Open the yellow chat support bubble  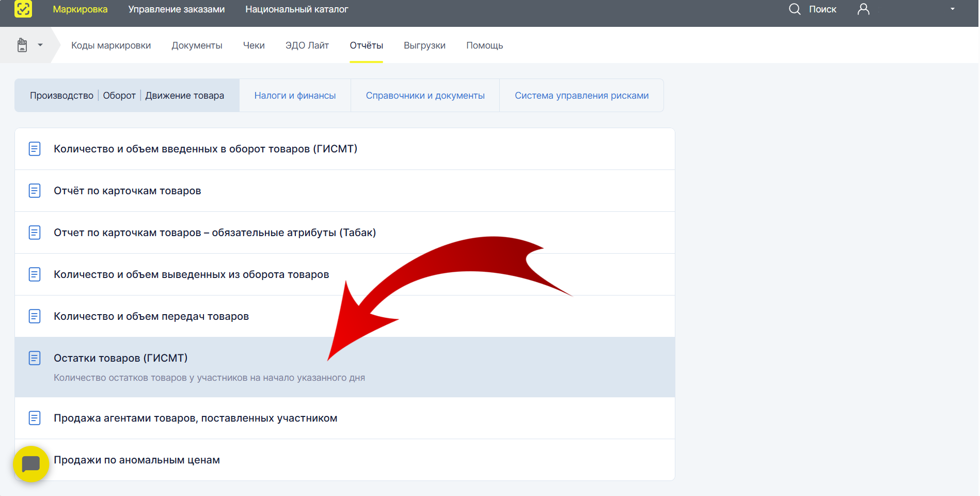click(x=31, y=464)
